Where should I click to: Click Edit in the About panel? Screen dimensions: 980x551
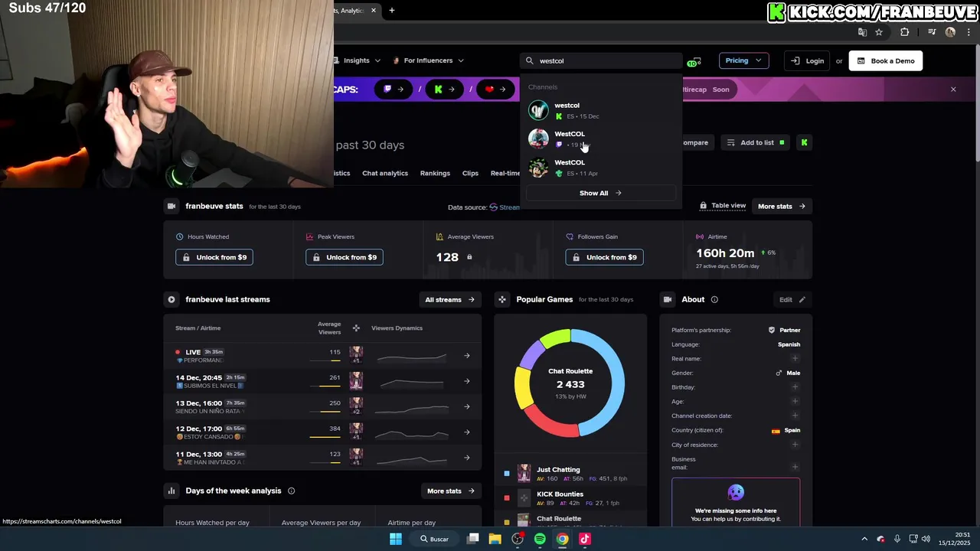792,299
